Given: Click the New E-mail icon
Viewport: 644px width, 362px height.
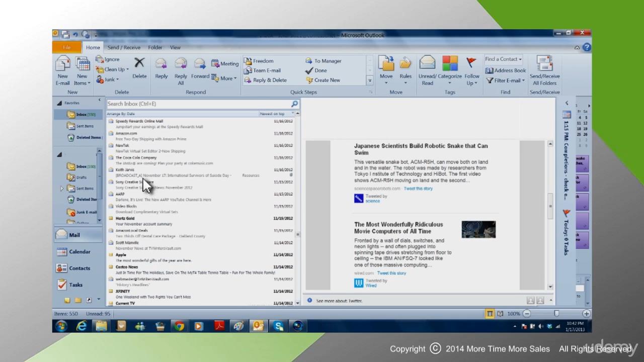Looking at the screenshot, I should [62, 70].
